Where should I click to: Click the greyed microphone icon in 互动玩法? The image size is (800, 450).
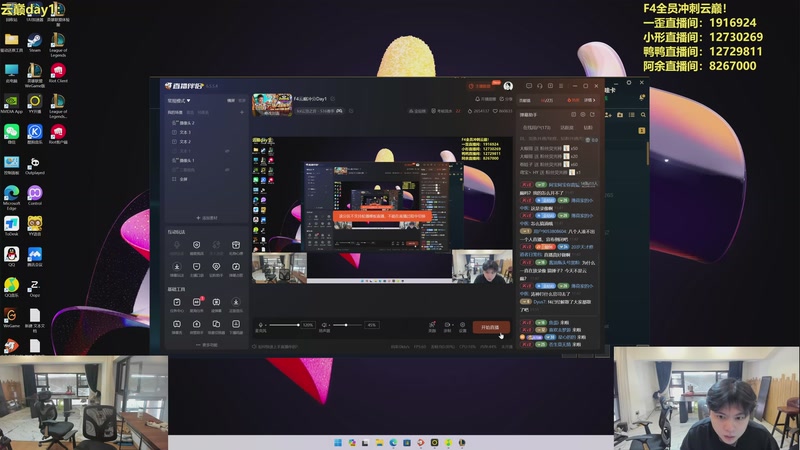tap(177, 247)
